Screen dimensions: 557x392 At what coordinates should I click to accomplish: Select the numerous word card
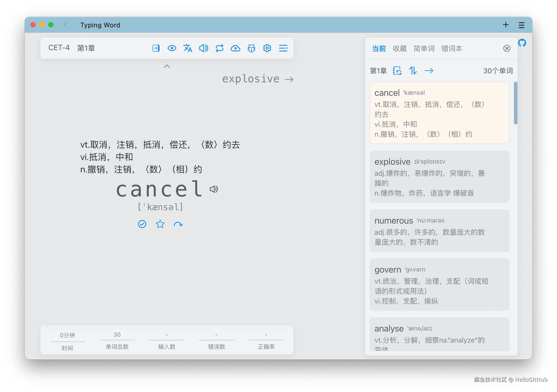pyautogui.click(x=439, y=231)
